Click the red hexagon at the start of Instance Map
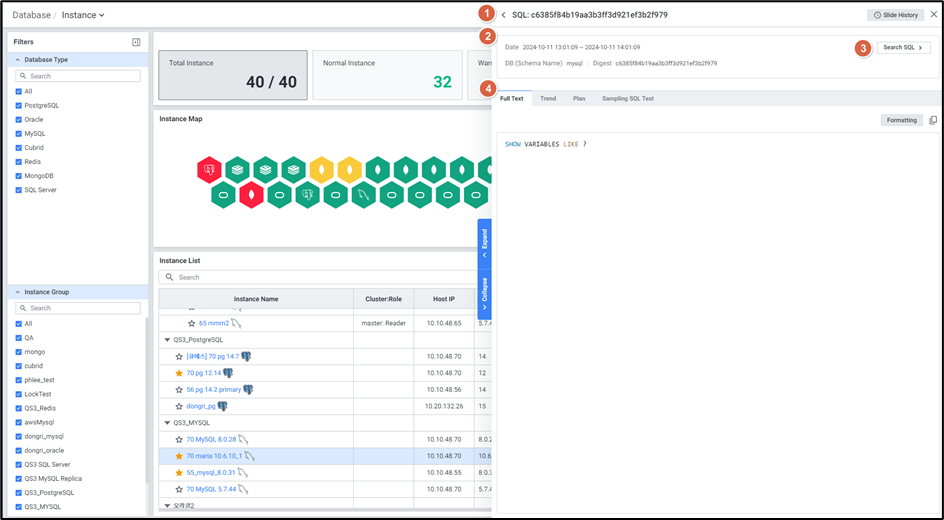 coord(209,170)
